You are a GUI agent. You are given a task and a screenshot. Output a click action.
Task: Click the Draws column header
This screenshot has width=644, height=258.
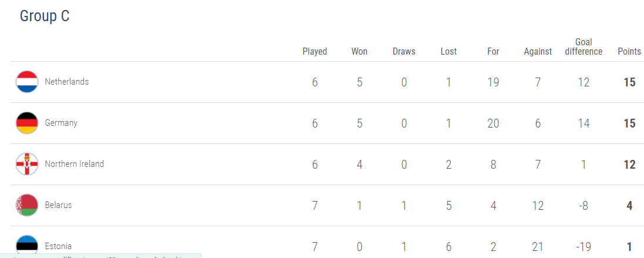404,52
